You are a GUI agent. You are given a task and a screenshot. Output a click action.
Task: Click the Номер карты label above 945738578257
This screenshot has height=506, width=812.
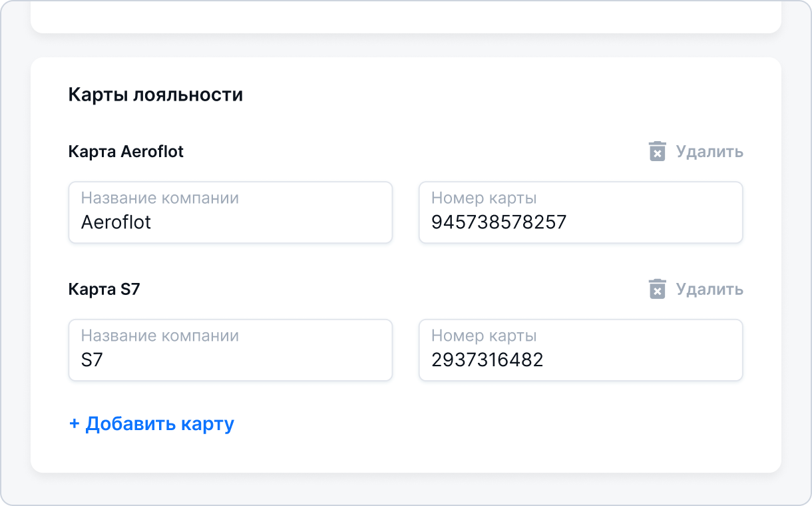pos(484,198)
